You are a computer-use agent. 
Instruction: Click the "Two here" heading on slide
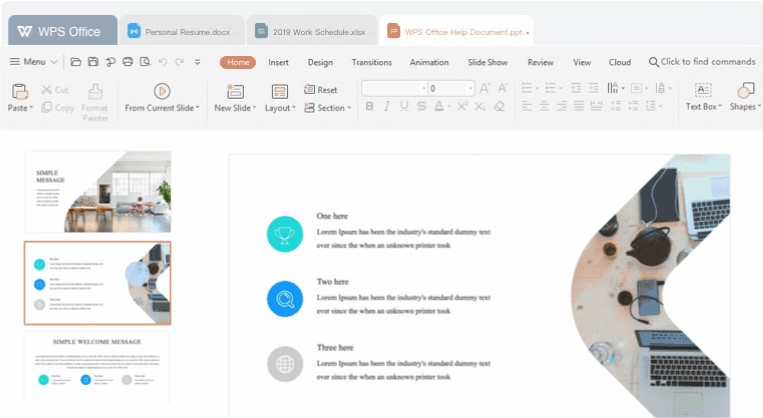333,282
